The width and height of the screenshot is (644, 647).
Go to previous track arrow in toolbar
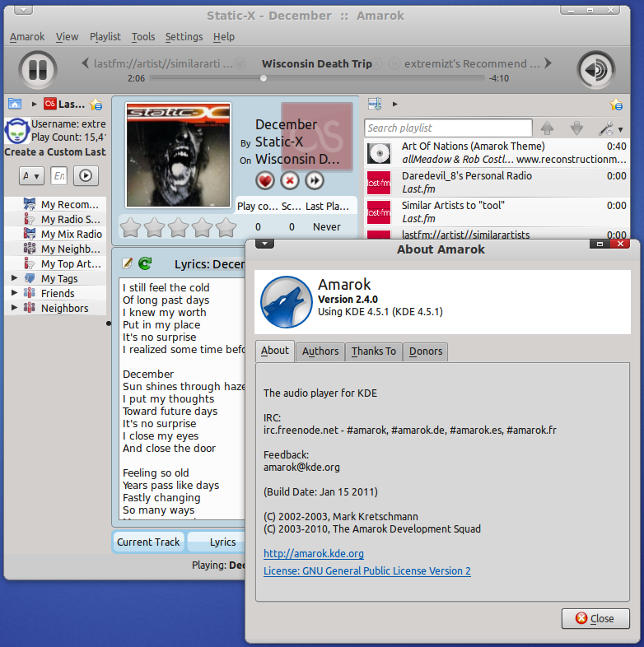click(85, 63)
